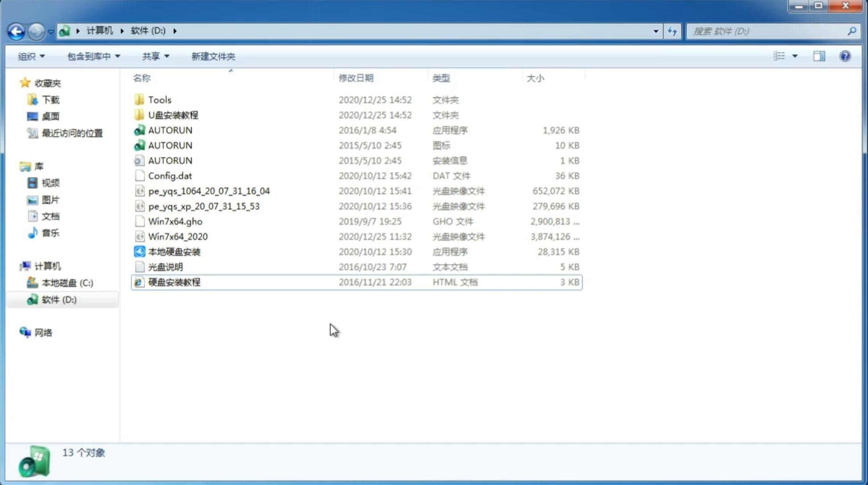Image resolution: width=868 pixels, height=485 pixels.
Task: Open pe_yqs_xp disc image file
Action: (x=204, y=206)
